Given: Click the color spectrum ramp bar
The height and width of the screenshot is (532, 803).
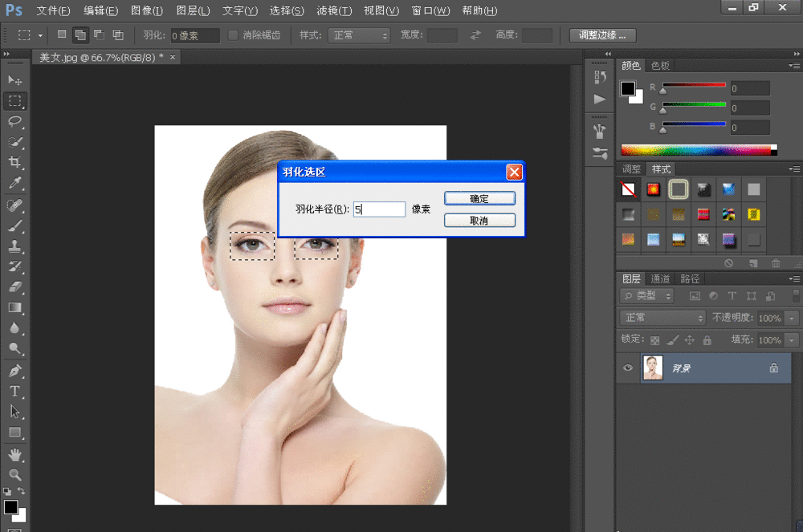Looking at the screenshot, I should point(695,150).
